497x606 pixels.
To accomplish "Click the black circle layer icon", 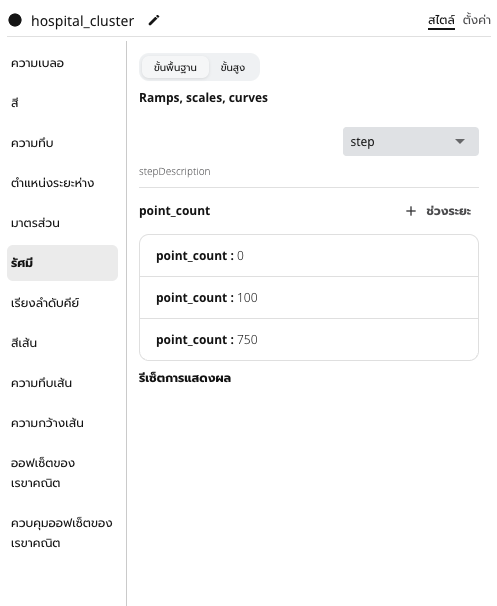I will click(x=15, y=20).
